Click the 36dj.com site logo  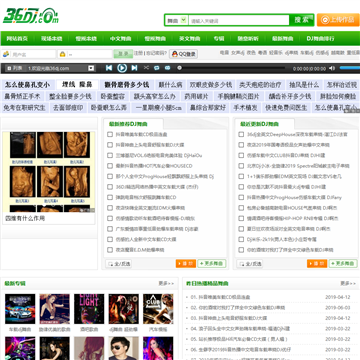(31, 16)
